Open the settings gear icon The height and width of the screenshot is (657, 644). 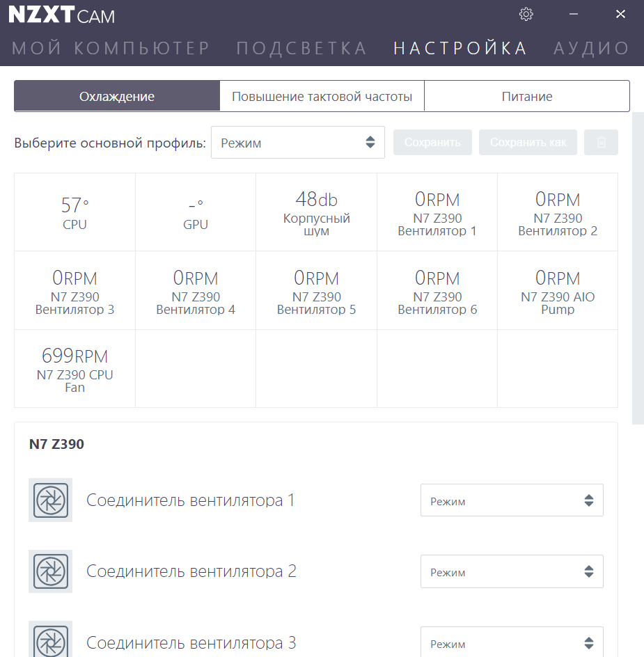pyautogui.click(x=526, y=14)
